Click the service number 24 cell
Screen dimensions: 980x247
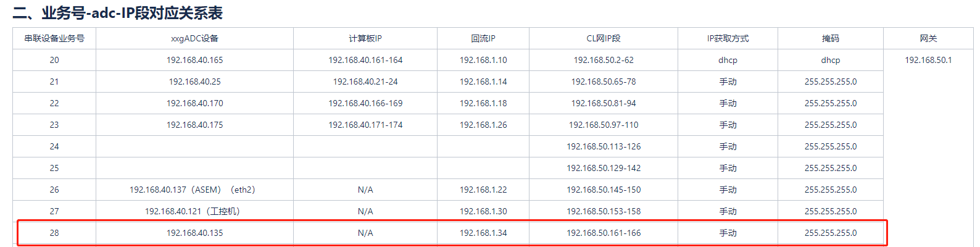coord(54,146)
